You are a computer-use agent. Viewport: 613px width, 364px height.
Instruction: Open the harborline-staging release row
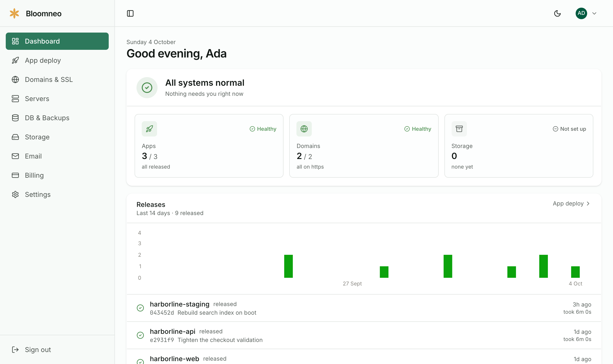pos(364,308)
